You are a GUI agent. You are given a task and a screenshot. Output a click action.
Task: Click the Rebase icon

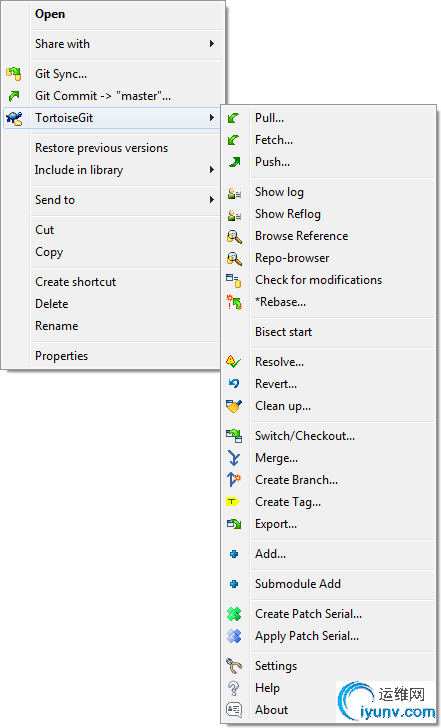tap(234, 302)
